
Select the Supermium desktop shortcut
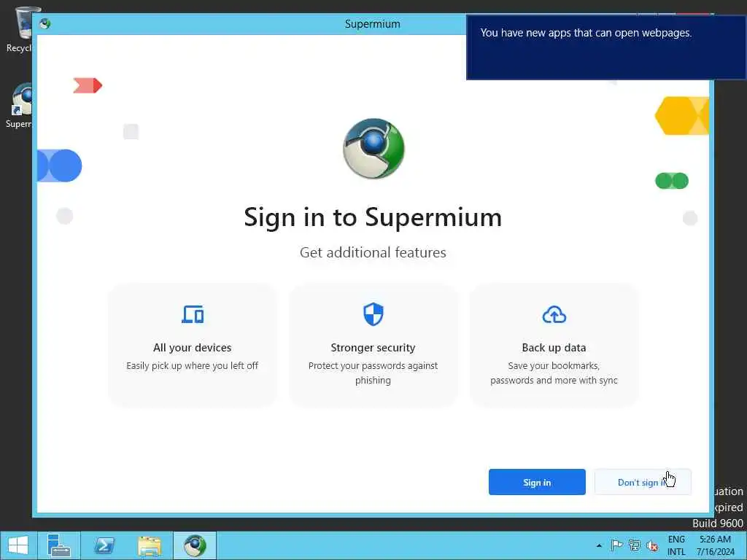pyautogui.click(x=19, y=106)
